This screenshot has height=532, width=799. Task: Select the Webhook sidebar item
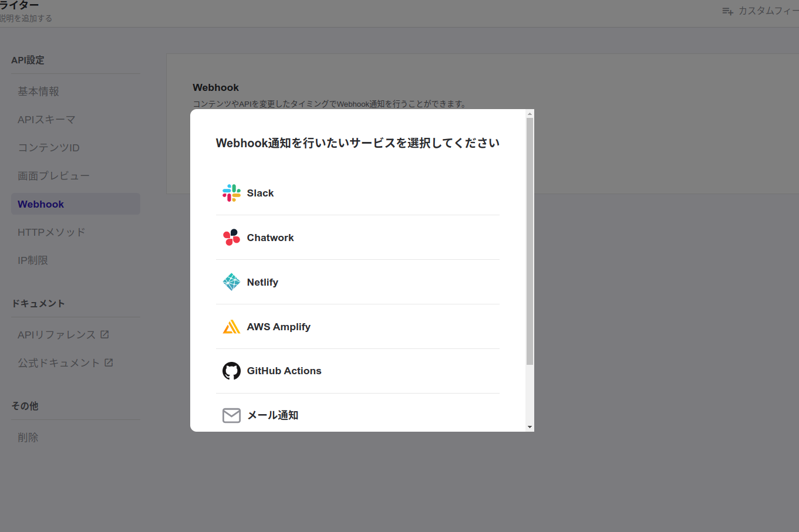tap(41, 204)
